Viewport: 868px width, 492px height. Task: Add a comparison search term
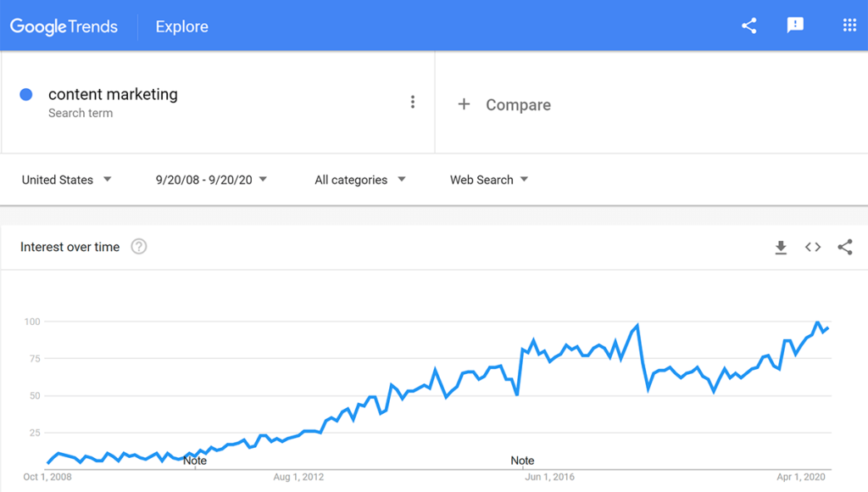[x=504, y=104]
